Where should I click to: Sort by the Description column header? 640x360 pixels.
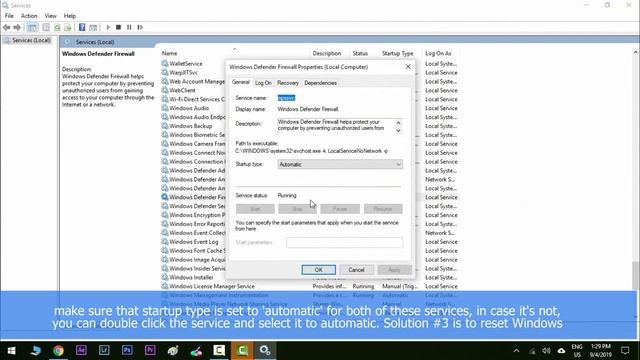tap(327, 53)
